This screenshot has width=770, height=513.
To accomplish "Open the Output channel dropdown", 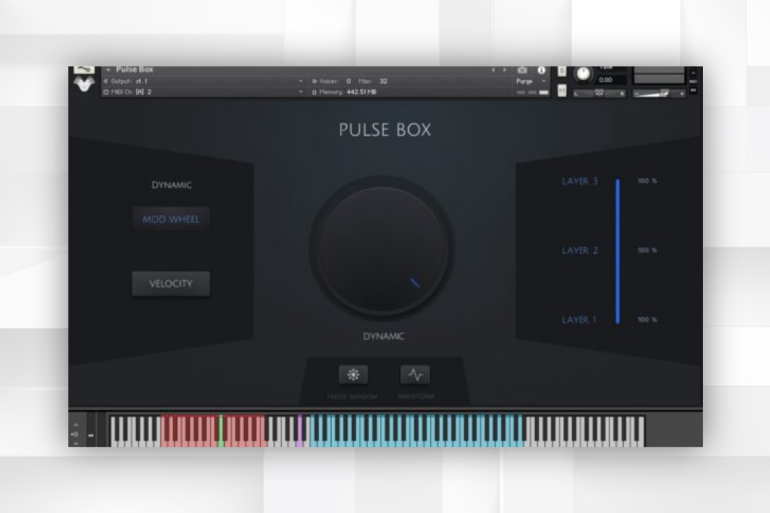I will tap(301, 81).
